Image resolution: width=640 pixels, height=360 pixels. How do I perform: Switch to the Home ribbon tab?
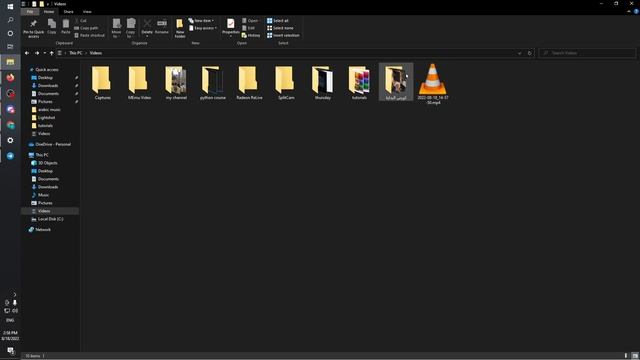(49, 11)
